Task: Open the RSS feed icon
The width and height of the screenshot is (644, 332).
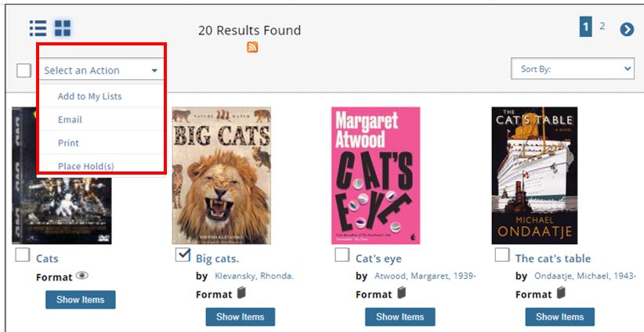Action: [252, 47]
